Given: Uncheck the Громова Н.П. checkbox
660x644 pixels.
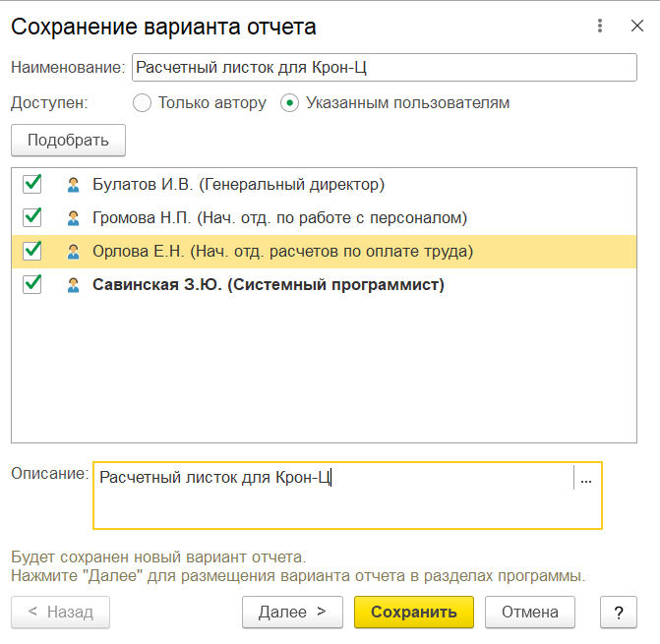Looking at the screenshot, I should tap(32, 217).
